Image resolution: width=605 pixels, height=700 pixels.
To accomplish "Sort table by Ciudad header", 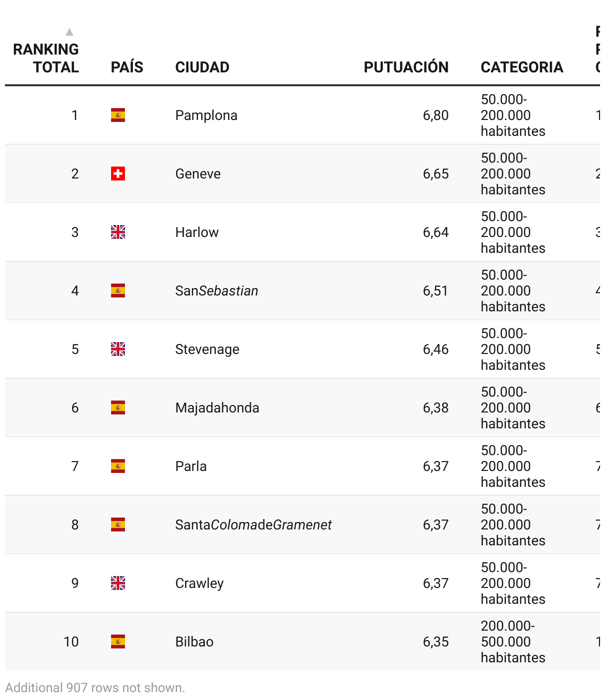I will click(202, 67).
